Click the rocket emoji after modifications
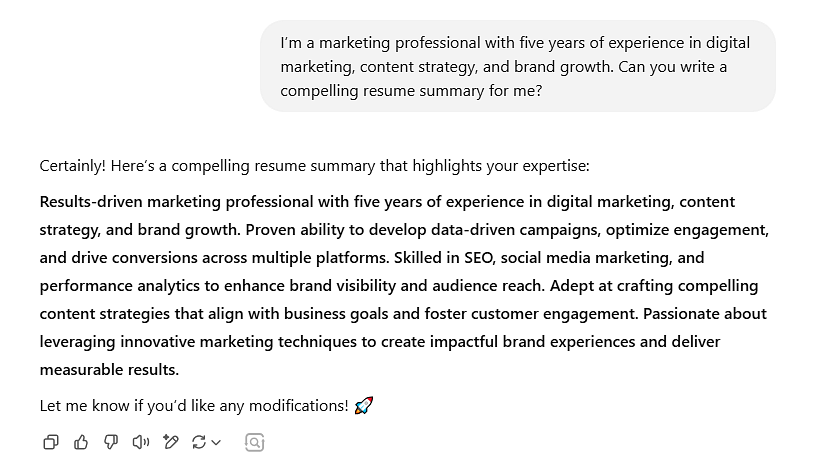Screen dimensions: 819x464 coord(364,405)
